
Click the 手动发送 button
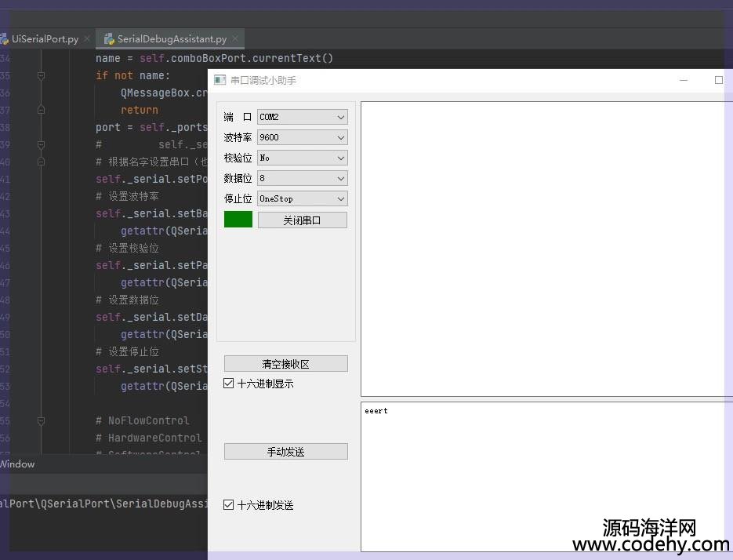[285, 452]
